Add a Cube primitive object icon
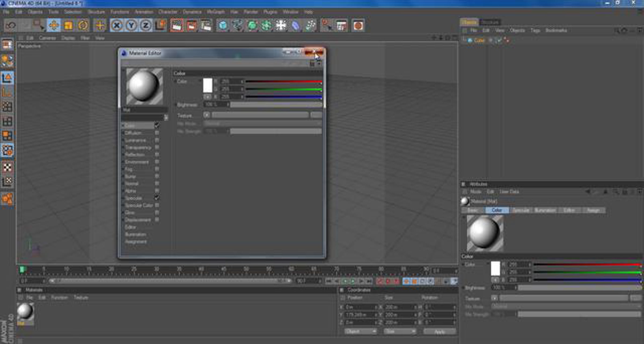Viewport: 644px width, 344px height. click(222, 26)
